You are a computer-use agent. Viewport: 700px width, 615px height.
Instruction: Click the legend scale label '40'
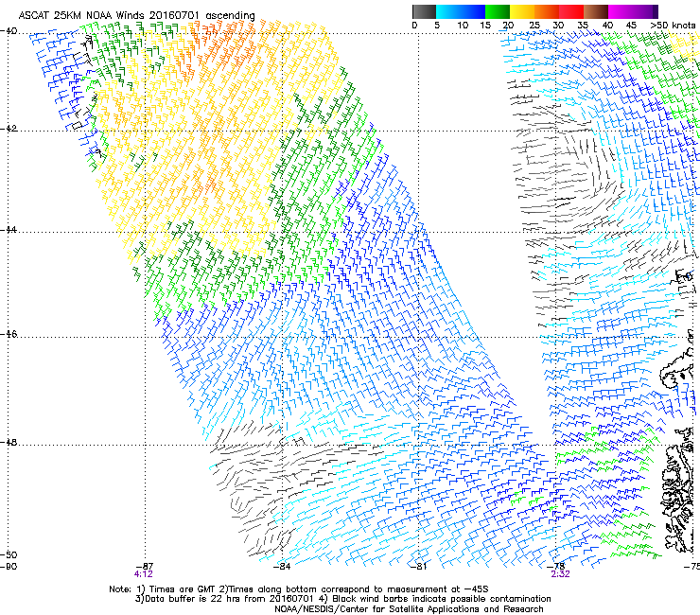607,26
